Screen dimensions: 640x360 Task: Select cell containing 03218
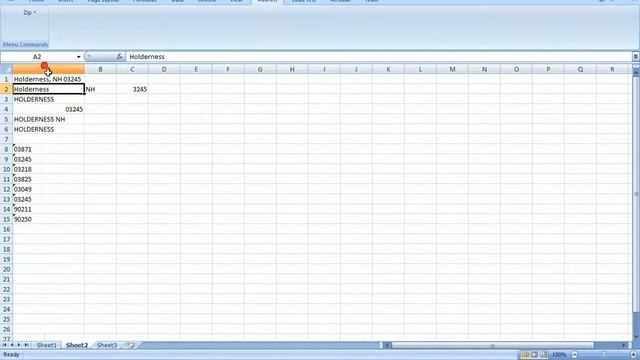click(x=49, y=169)
